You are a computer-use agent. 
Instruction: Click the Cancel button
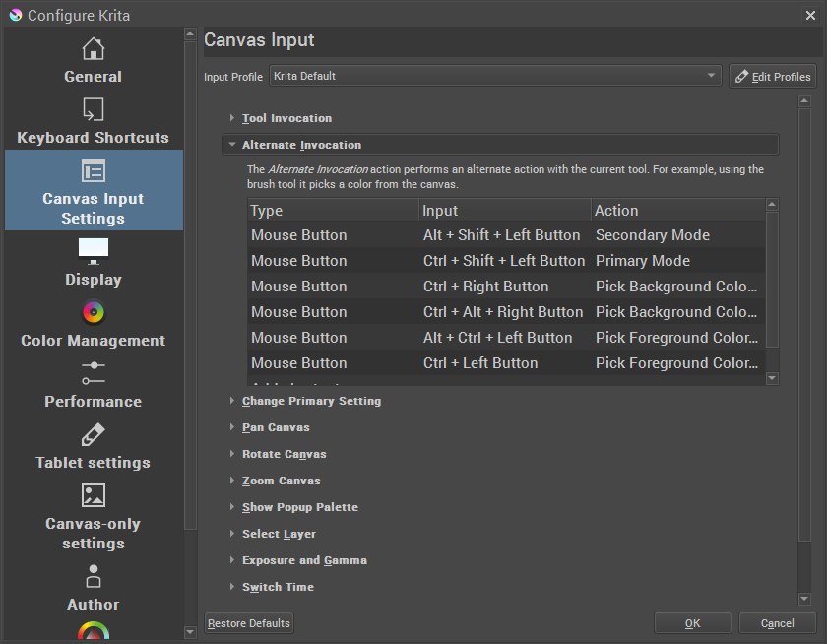coord(777,623)
